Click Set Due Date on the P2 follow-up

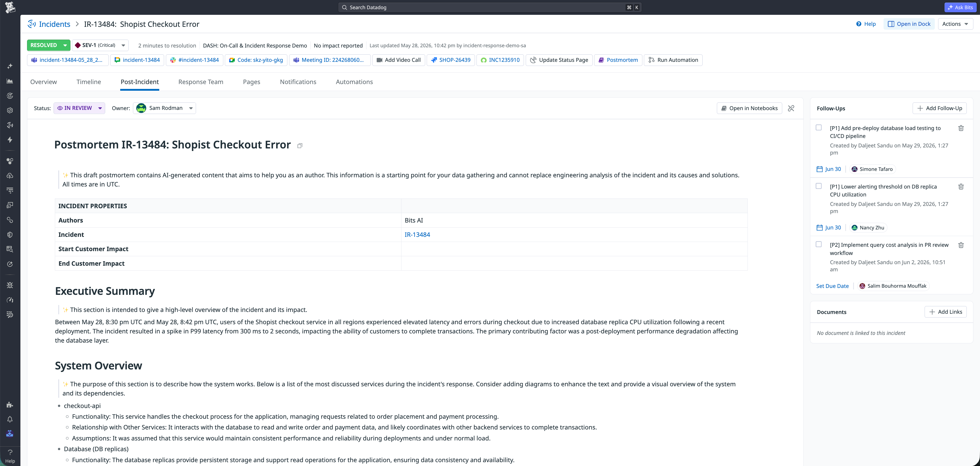pyautogui.click(x=832, y=286)
